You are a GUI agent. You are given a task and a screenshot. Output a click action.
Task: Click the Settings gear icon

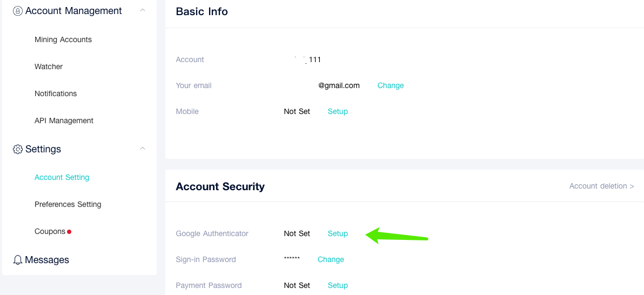pyautogui.click(x=18, y=149)
